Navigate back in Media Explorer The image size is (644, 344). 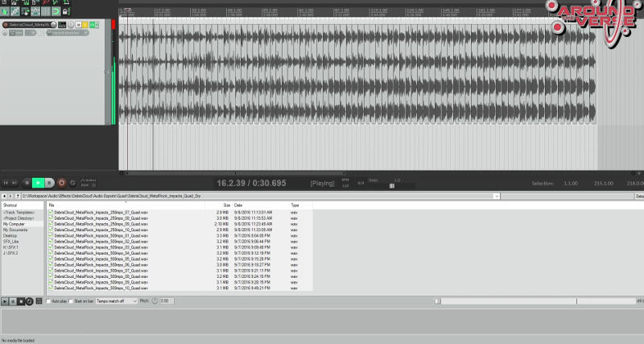pyautogui.click(x=4, y=196)
